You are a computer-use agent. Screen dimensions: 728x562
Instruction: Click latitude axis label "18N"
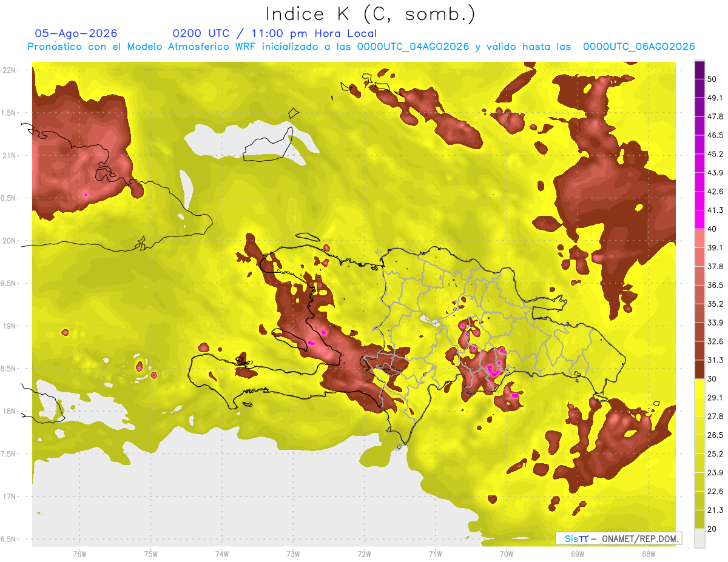click(x=9, y=411)
